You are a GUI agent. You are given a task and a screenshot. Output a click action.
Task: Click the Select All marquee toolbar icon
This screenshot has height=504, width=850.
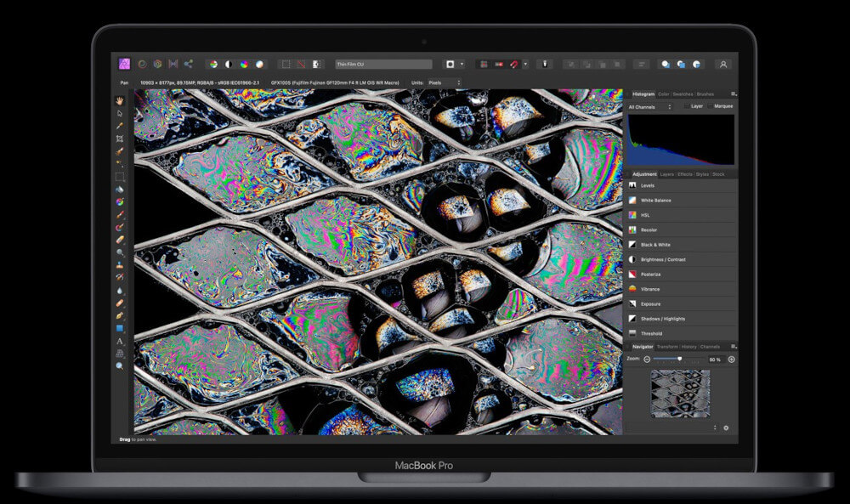pyautogui.click(x=286, y=64)
